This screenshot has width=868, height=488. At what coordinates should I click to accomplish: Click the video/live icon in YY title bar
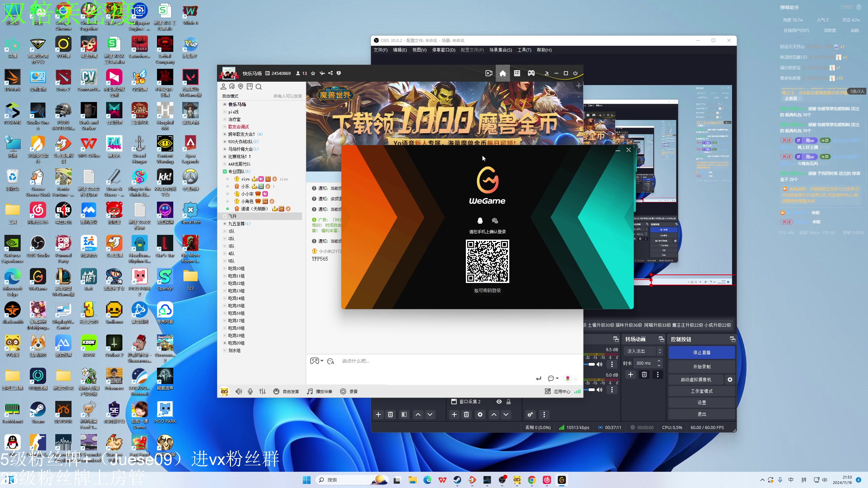coord(489,73)
